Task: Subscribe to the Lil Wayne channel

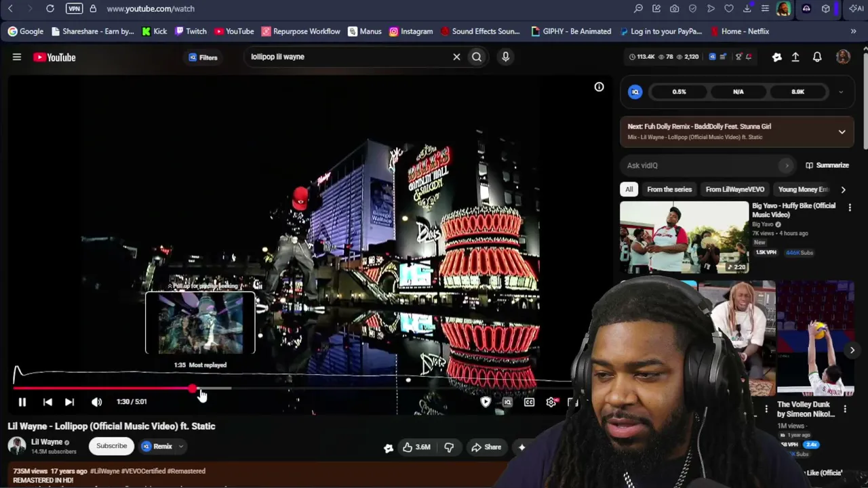Action: point(111,446)
